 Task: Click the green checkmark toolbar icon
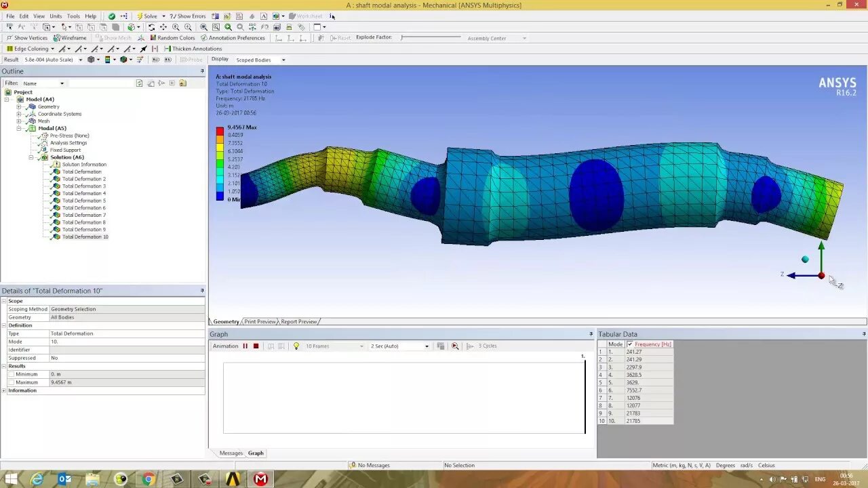(112, 16)
